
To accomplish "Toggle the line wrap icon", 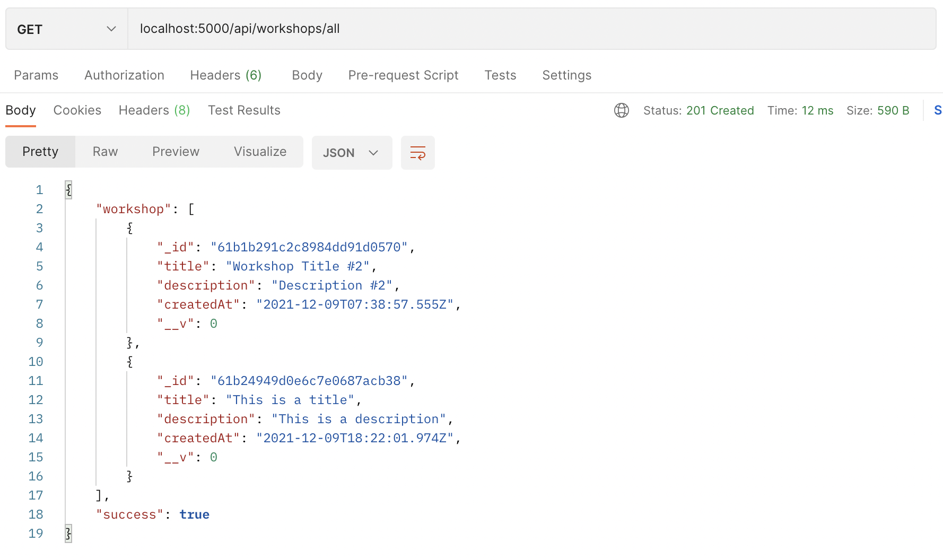I will [418, 153].
